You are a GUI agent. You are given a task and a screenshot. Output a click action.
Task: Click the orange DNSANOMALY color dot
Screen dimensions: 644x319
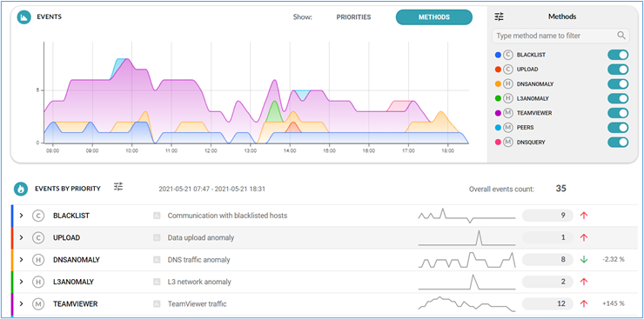[x=498, y=84]
